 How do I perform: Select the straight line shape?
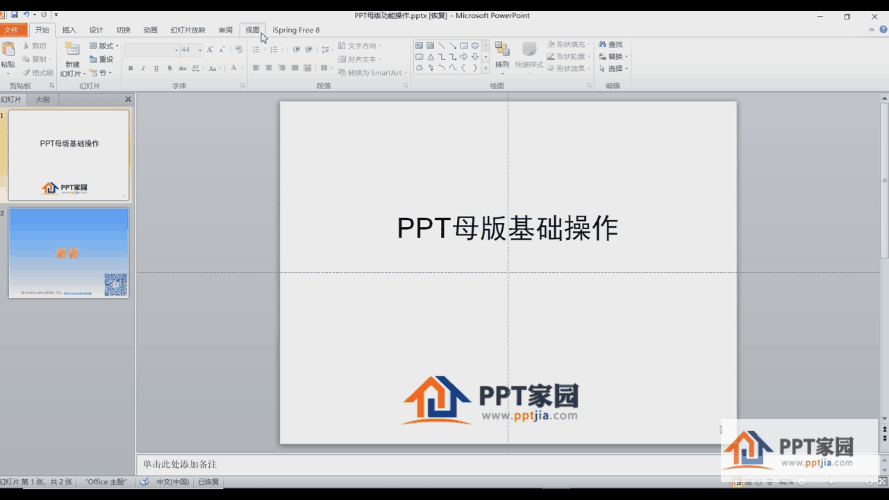pyautogui.click(x=442, y=45)
